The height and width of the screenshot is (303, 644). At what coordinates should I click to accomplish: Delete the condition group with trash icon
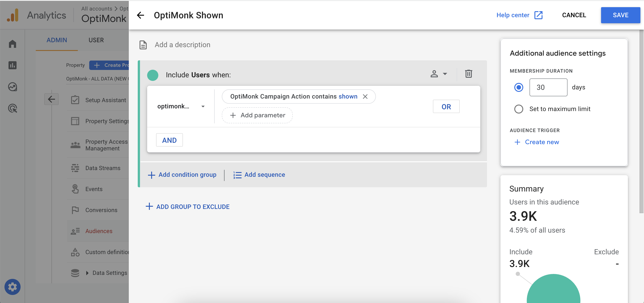coord(468,74)
